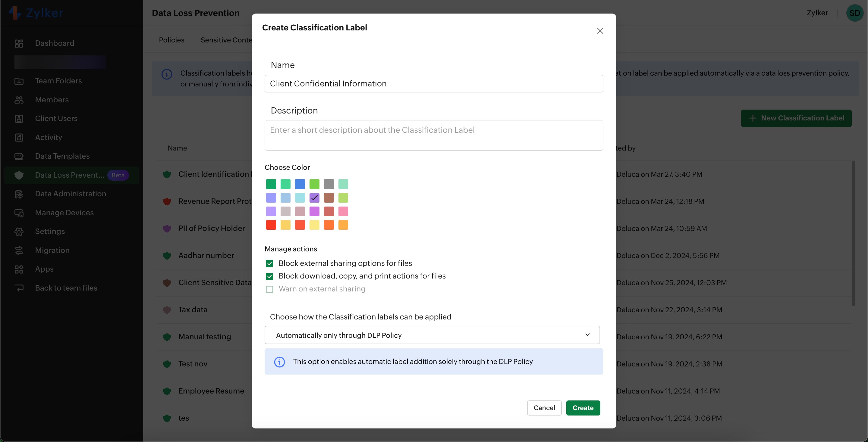Open Migration in the sidebar
The height and width of the screenshot is (442, 868).
pyautogui.click(x=52, y=250)
